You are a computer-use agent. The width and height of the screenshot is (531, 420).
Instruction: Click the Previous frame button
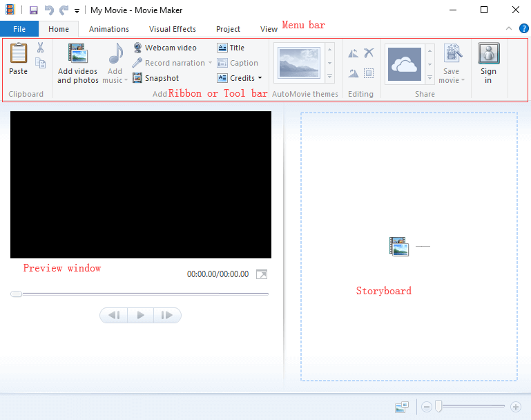[x=114, y=315]
